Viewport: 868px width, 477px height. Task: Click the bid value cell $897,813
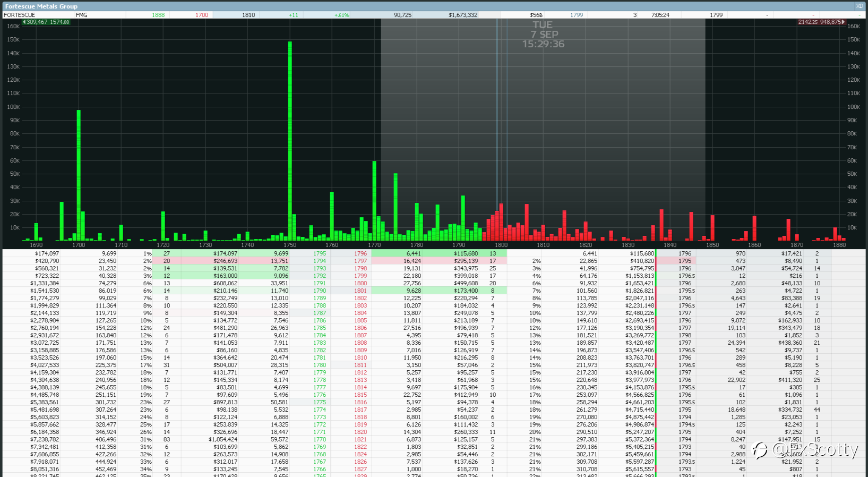(x=225, y=402)
